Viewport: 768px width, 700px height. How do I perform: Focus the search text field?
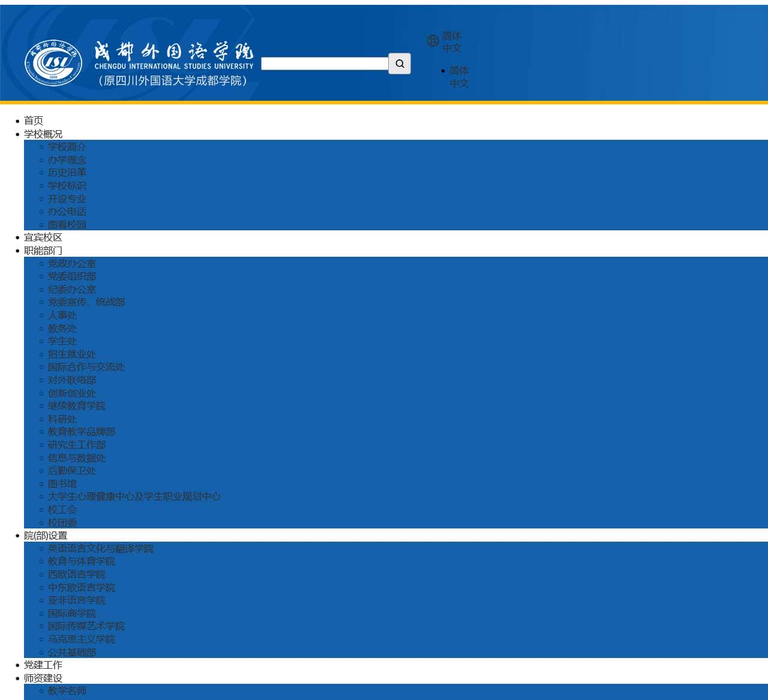pyautogui.click(x=325, y=64)
